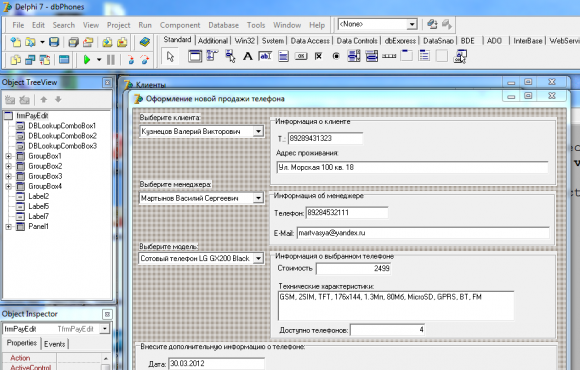Select the Edit component icon in palette

[265, 57]
